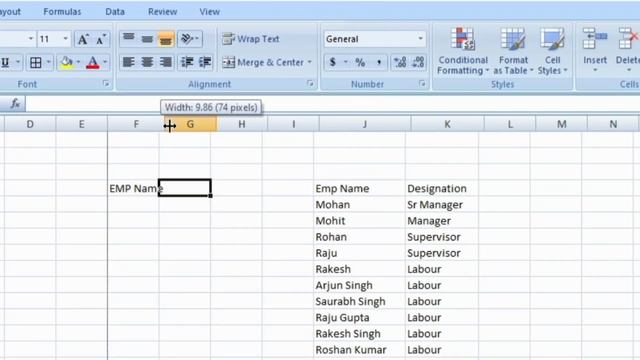Screen dimensions: 640x360
Task: Apply Borders icon
Action: (x=36, y=62)
